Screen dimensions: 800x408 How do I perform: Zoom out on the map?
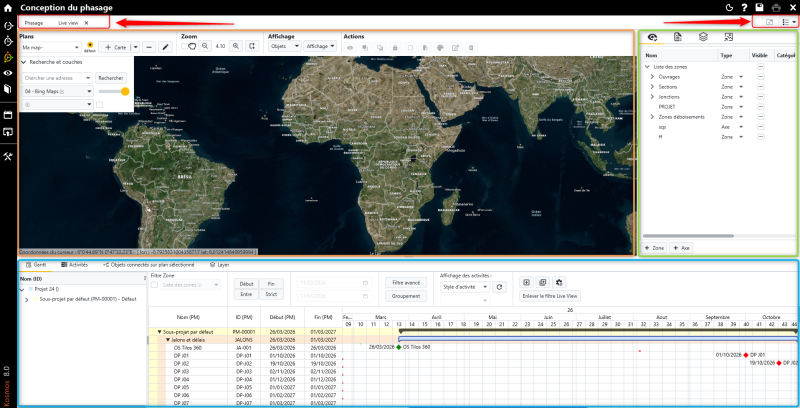(x=204, y=47)
